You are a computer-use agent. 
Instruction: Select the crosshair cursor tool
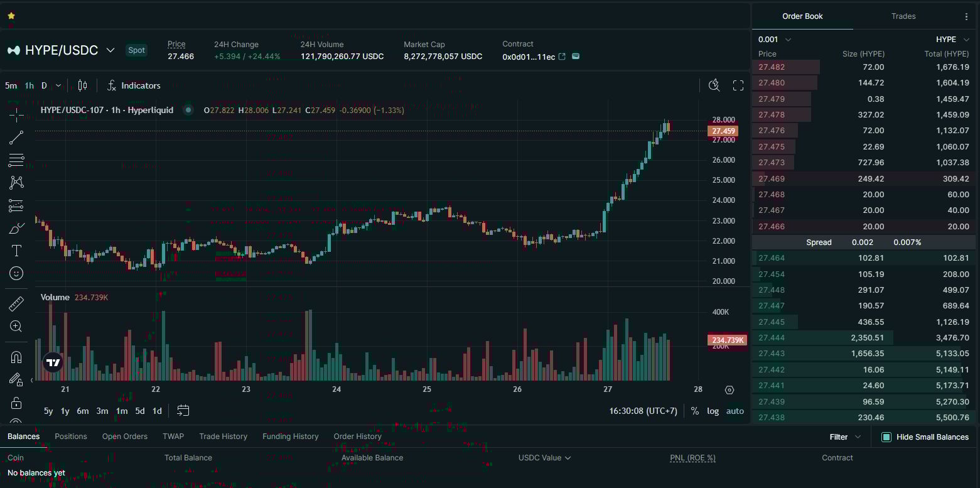[16, 114]
